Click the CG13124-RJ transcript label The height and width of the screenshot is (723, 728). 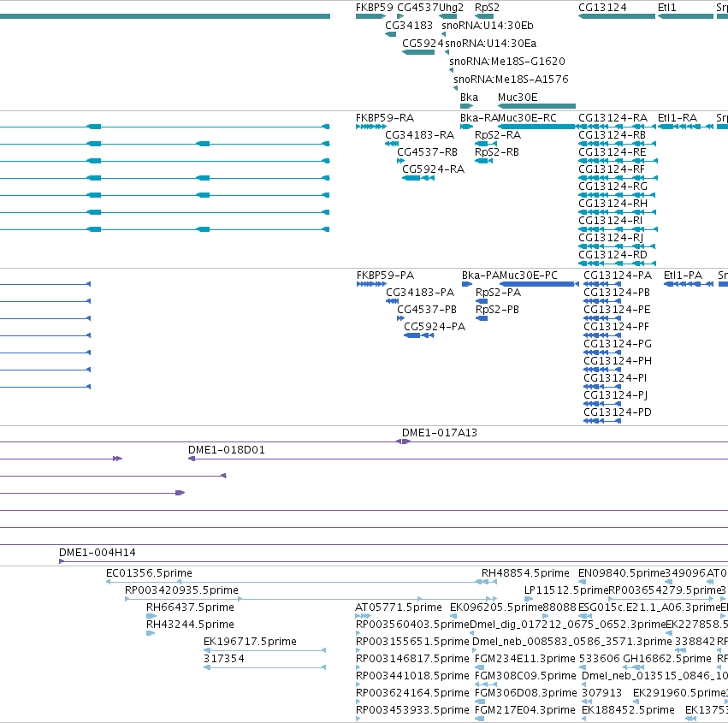[x=611, y=238]
